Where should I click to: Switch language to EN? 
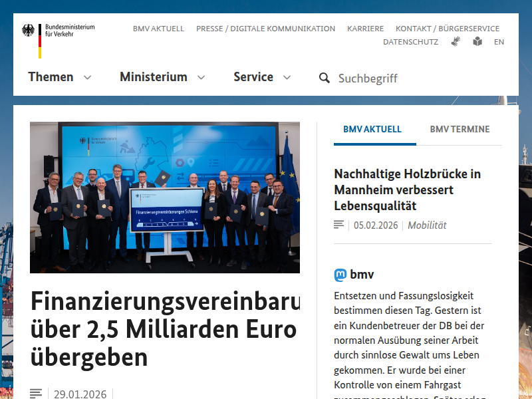coord(499,41)
